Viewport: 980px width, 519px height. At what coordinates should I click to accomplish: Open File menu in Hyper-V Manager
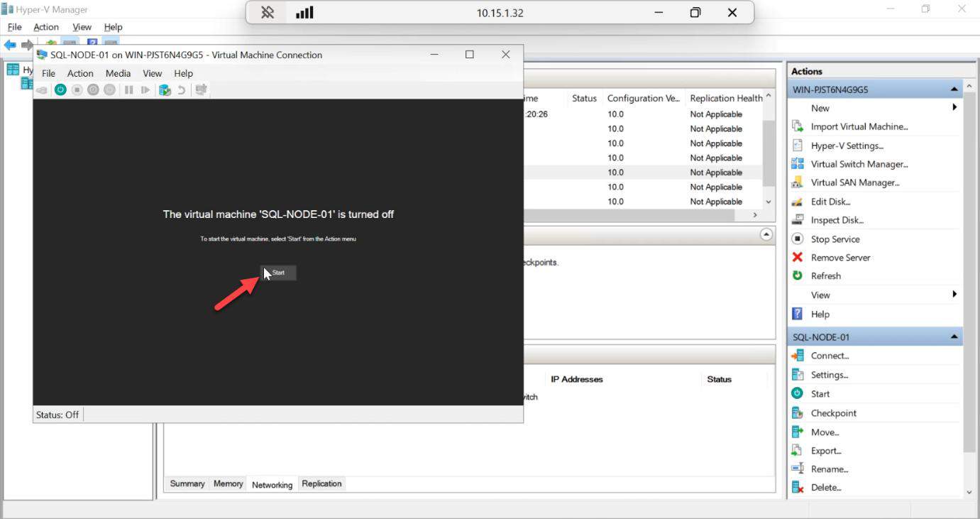point(14,27)
